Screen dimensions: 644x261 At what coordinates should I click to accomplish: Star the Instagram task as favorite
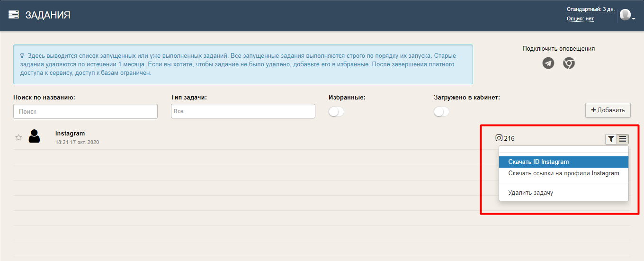(18, 137)
